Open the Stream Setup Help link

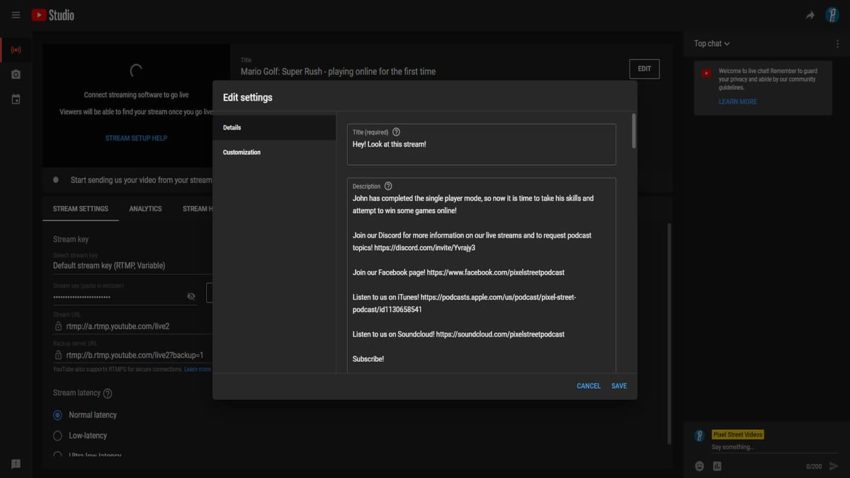[136, 138]
